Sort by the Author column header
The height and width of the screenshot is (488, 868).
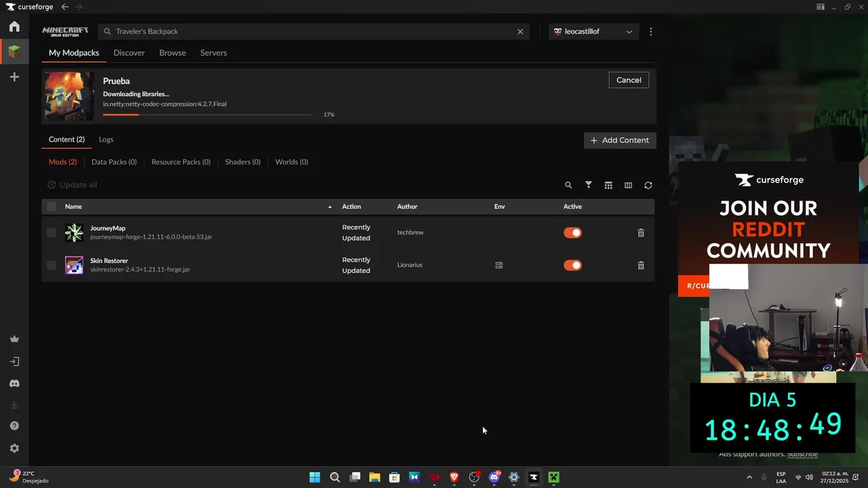click(x=407, y=207)
